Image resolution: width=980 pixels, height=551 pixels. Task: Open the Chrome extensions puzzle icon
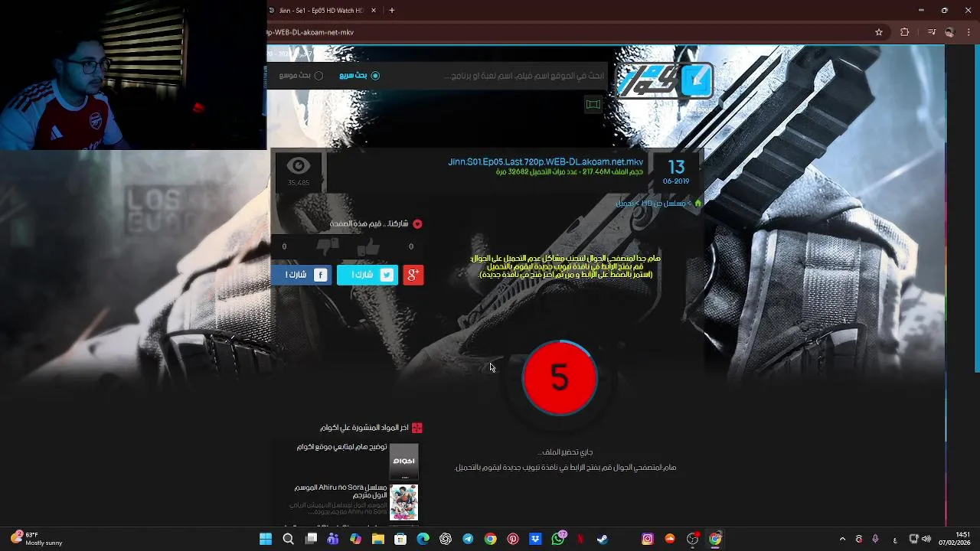(905, 32)
